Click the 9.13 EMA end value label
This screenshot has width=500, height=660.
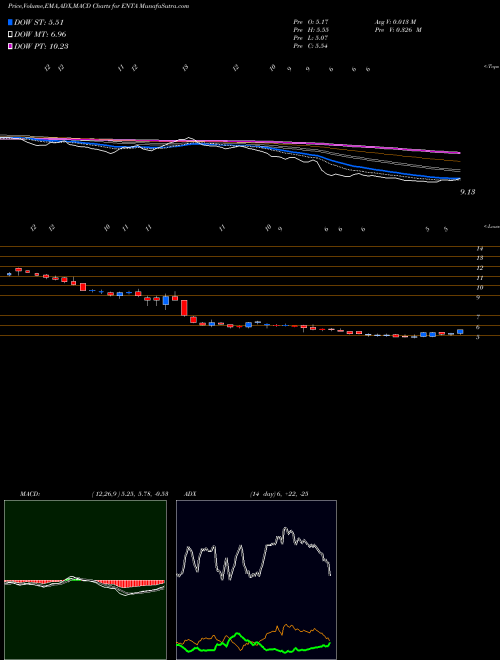coord(468,192)
